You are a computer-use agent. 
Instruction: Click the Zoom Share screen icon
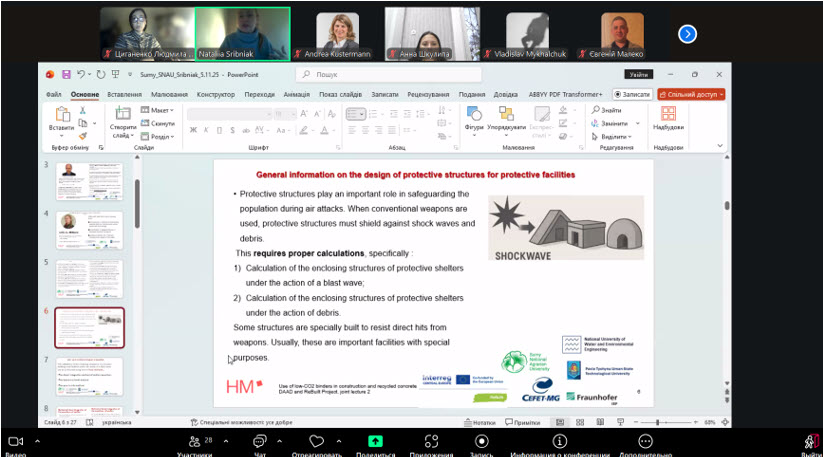pos(375,440)
